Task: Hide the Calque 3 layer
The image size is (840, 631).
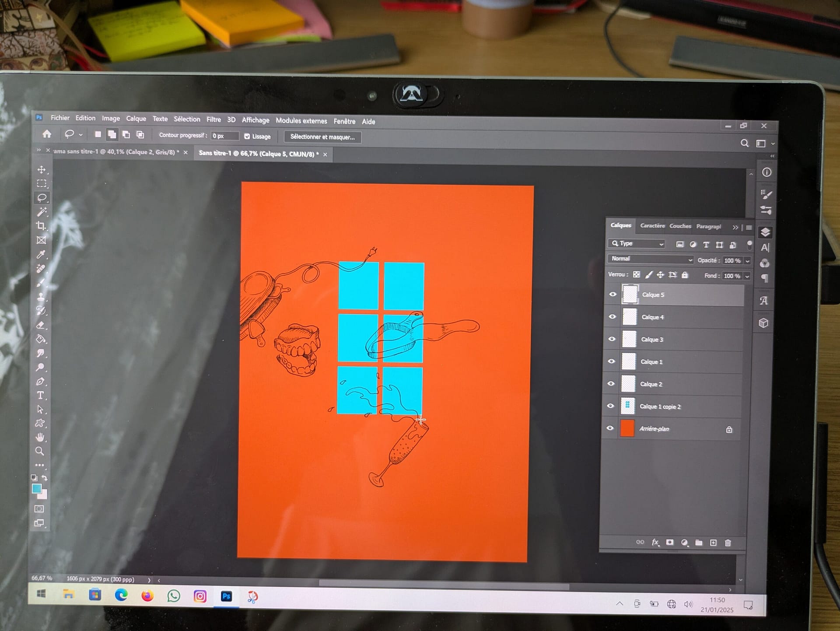Action: (x=612, y=339)
